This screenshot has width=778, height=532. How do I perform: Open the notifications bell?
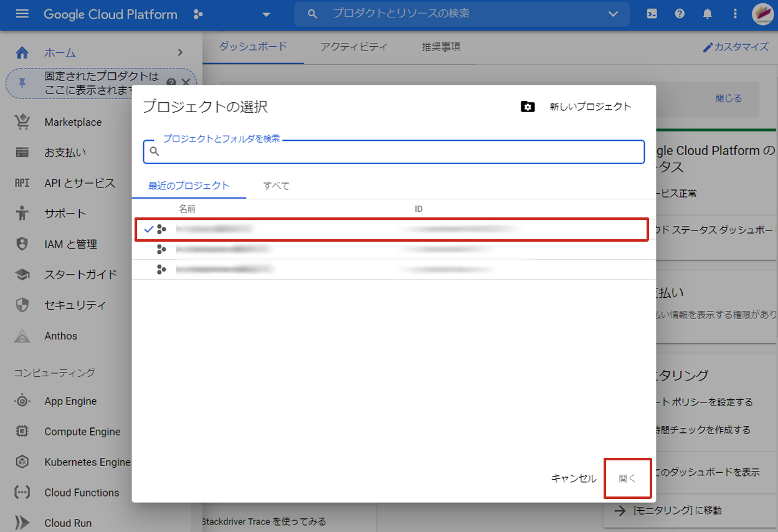(708, 14)
